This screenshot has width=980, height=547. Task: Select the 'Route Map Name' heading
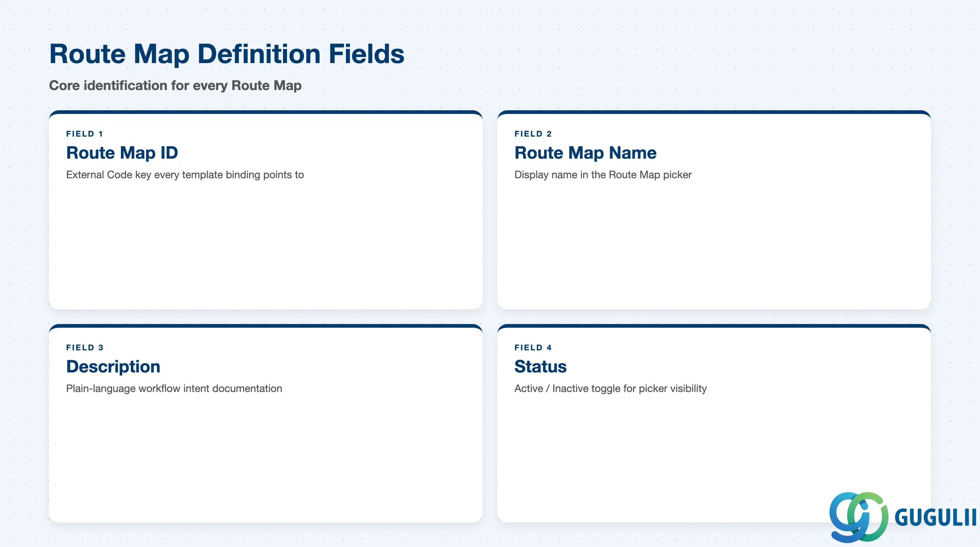click(586, 153)
